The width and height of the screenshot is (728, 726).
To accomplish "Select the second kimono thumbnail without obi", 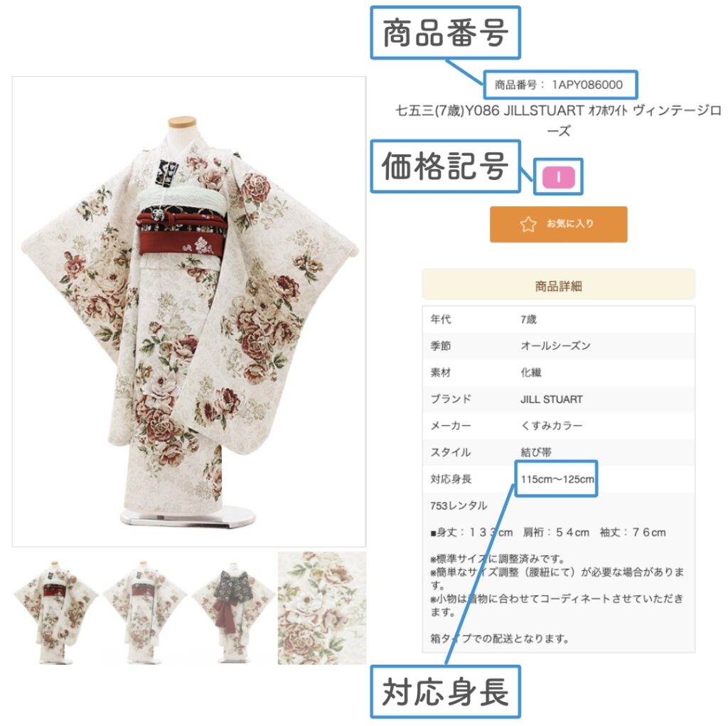I will pyautogui.click(x=145, y=609).
